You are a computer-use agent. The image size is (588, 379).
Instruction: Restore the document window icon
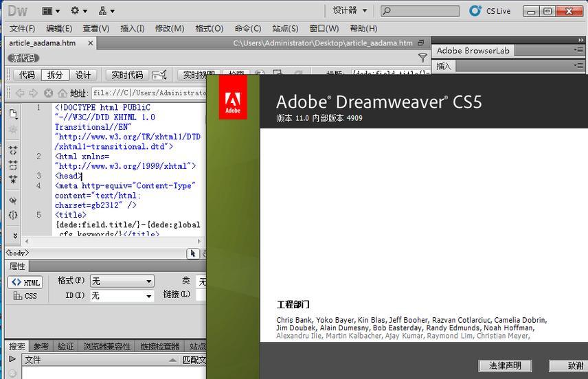click(x=421, y=43)
